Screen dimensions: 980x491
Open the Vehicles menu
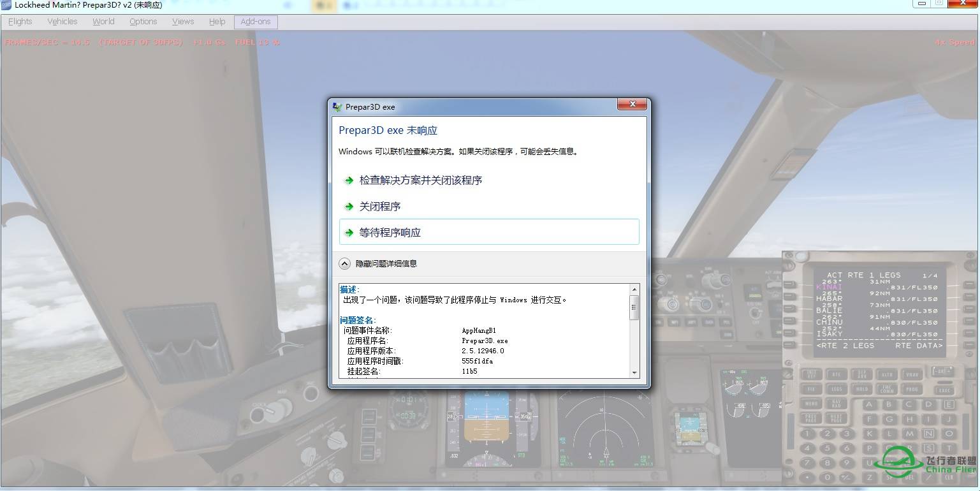[x=62, y=22]
